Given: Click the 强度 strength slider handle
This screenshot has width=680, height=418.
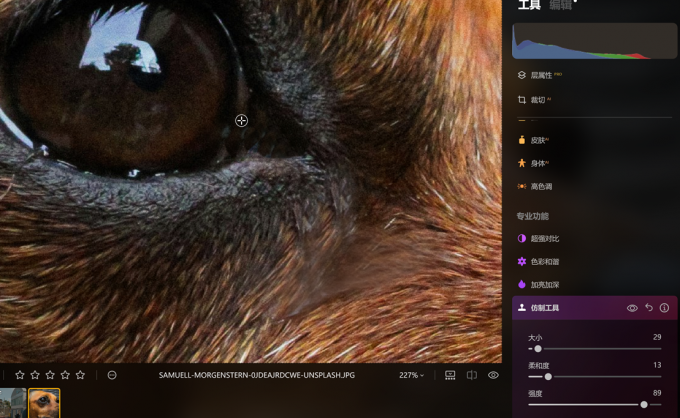Looking at the screenshot, I should [644, 405].
